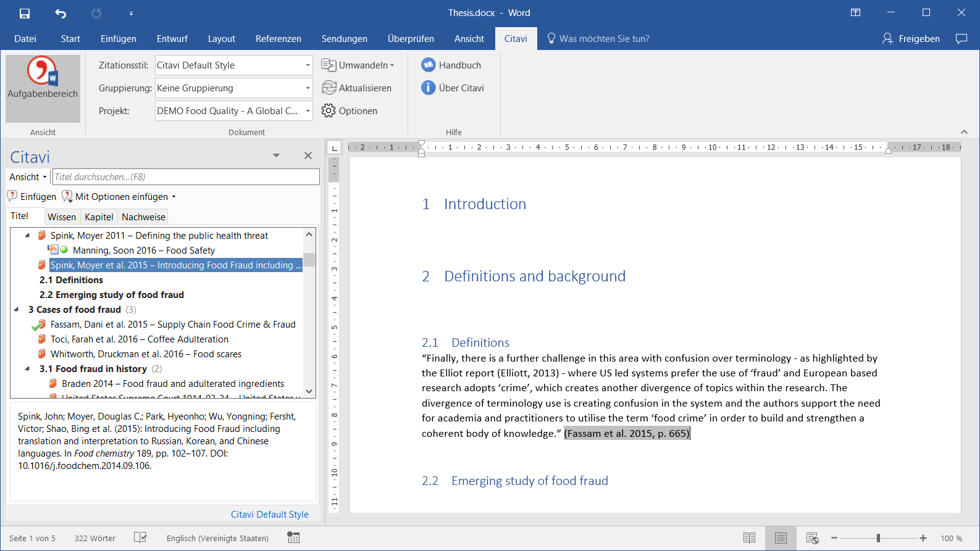The width and height of the screenshot is (980, 551).
Task: Click the reference list scroll-down arrow
Action: pyautogui.click(x=309, y=392)
